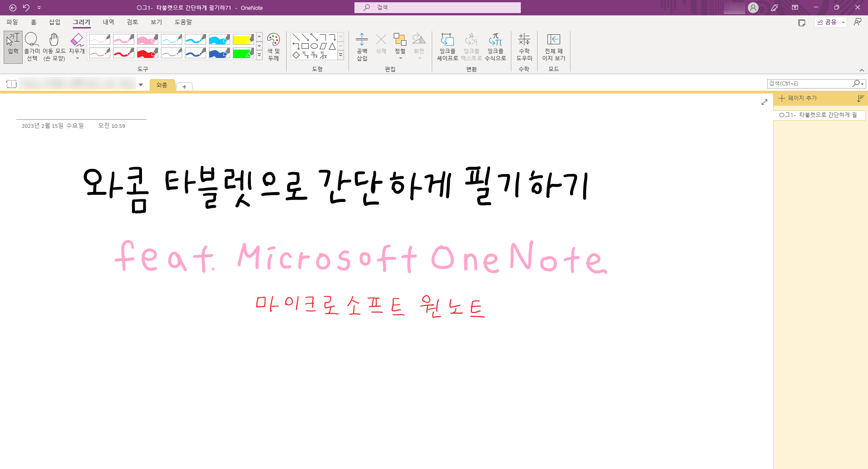Switch to the 내역 ribbon tab
Viewport: 868px width, 469px height.
108,22
